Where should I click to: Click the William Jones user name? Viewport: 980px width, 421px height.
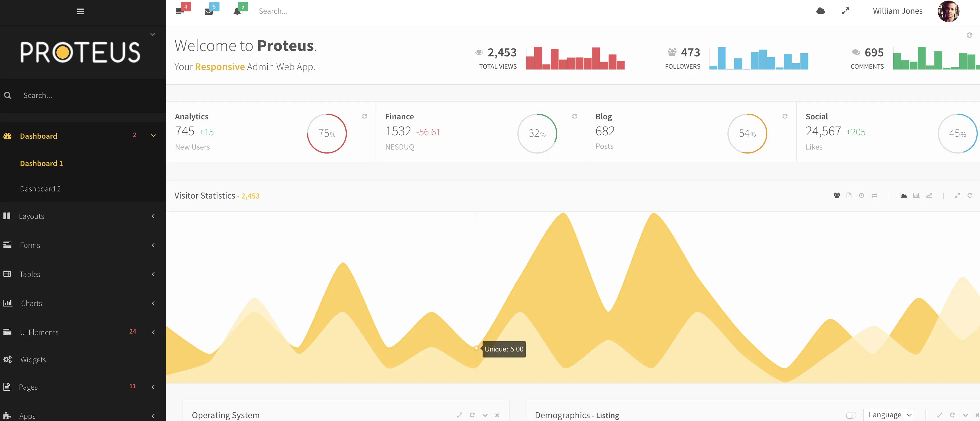coord(897,11)
